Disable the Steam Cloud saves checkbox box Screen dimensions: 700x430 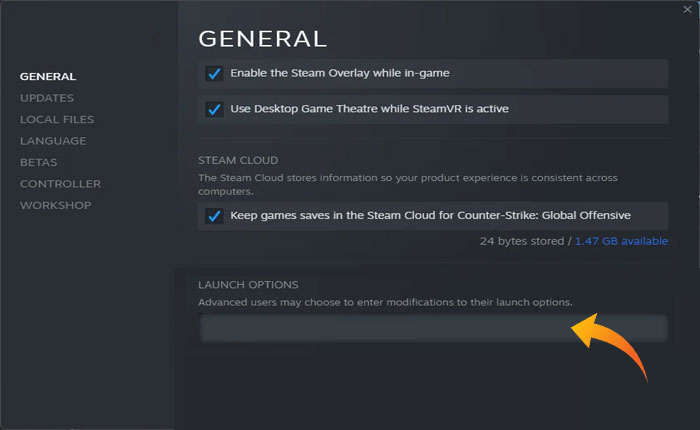[213, 215]
